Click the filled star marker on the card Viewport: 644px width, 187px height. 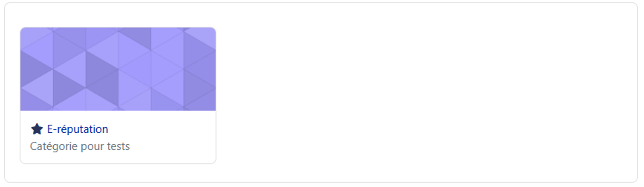click(x=37, y=129)
